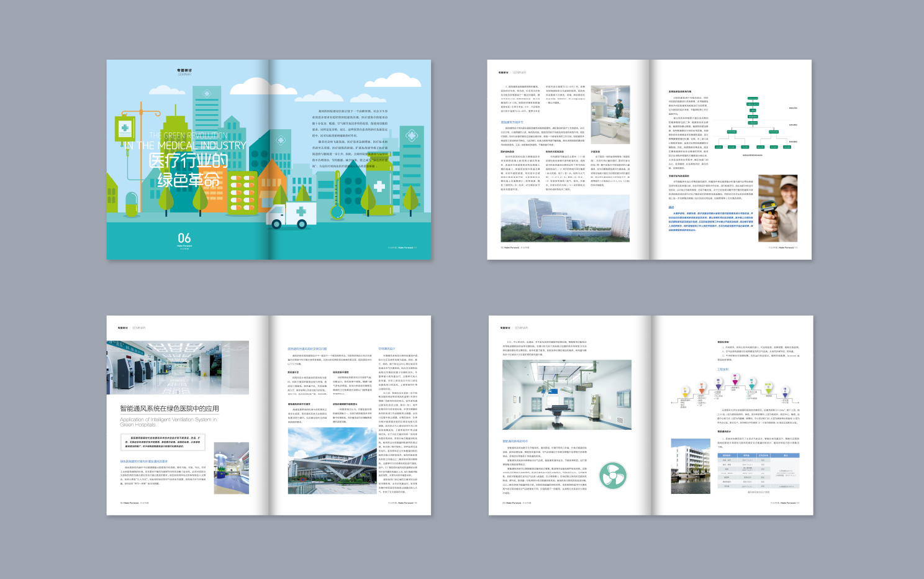924x579 pixels.
Task: Click the blue italic summary paragraph beside scanner photo
Action: pyautogui.click(x=711, y=222)
